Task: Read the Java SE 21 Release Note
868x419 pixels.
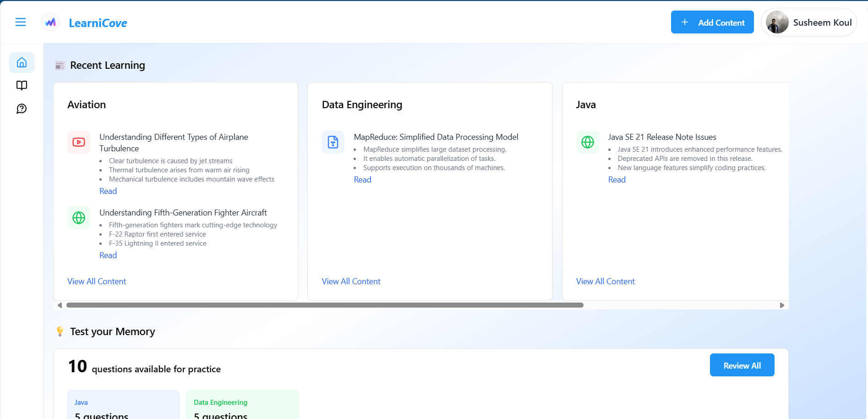Action: coord(617,180)
